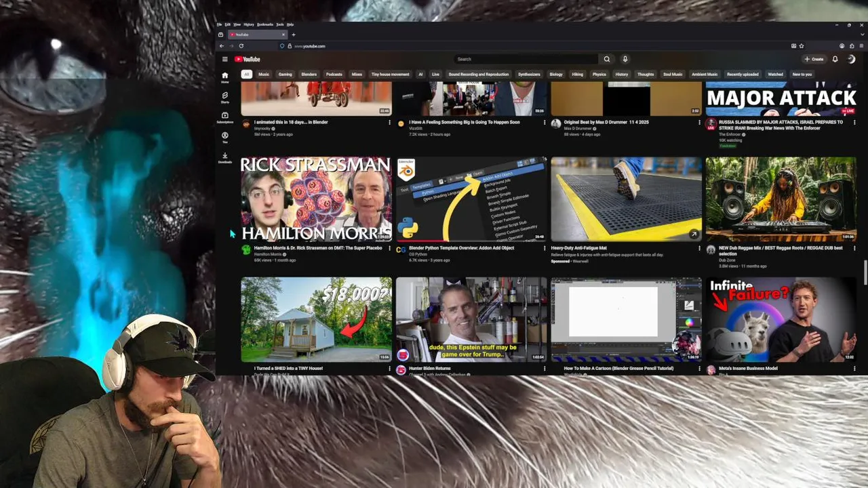868x488 pixels.
Task: Open 'NEW Dub Reggae Mix' video title
Action: coord(781,251)
